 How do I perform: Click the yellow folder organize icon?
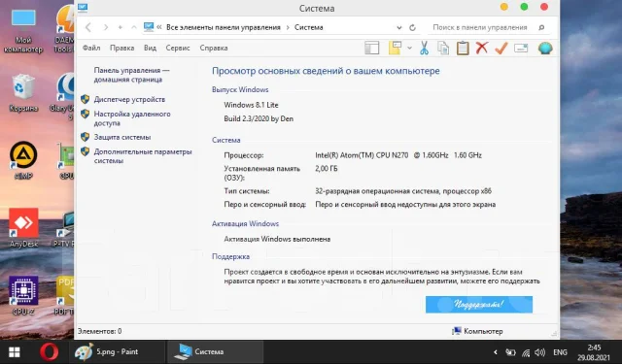tap(396, 48)
